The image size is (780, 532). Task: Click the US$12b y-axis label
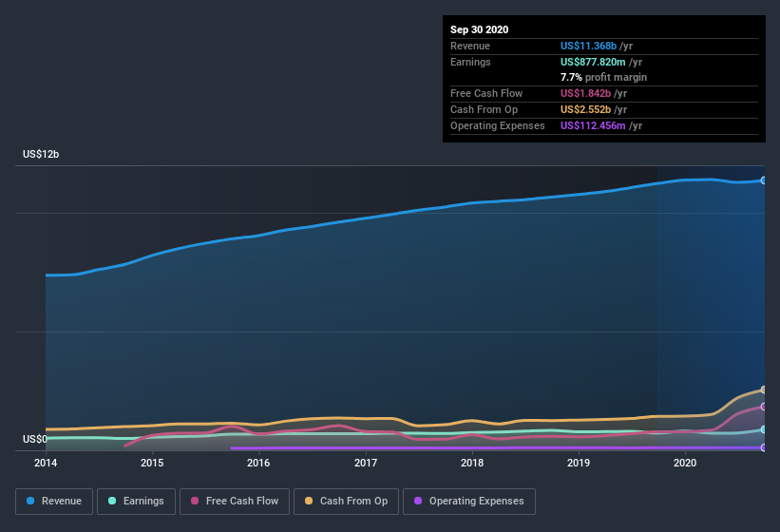41,154
